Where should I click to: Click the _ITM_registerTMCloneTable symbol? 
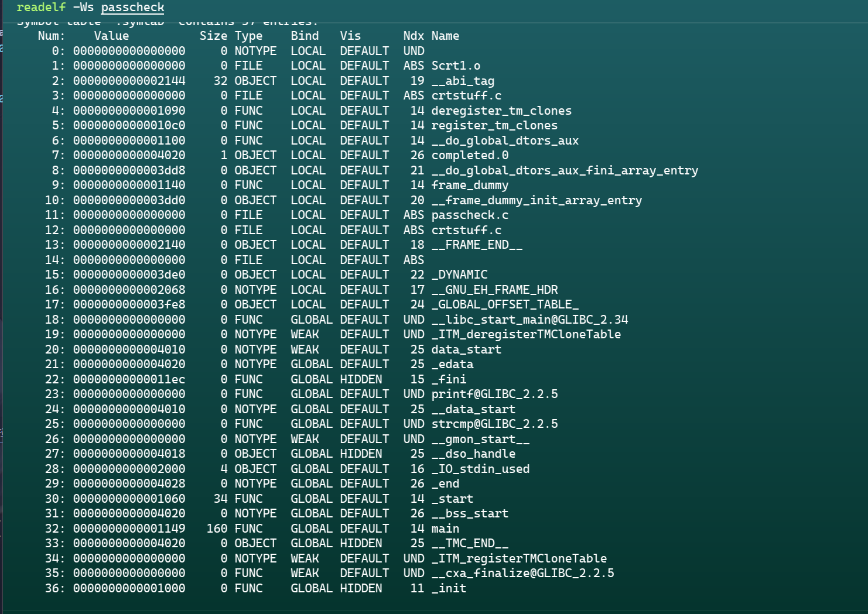click(519, 559)
